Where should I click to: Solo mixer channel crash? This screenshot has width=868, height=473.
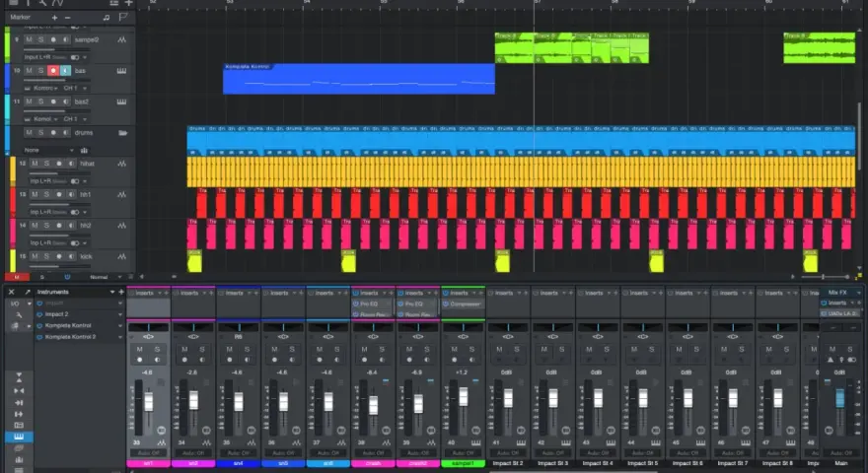point(382,349)
